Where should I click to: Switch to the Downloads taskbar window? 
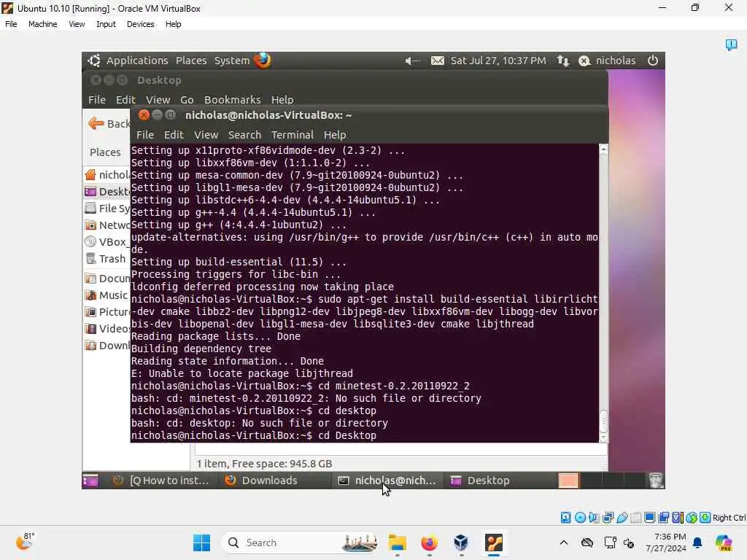(275, 481)
